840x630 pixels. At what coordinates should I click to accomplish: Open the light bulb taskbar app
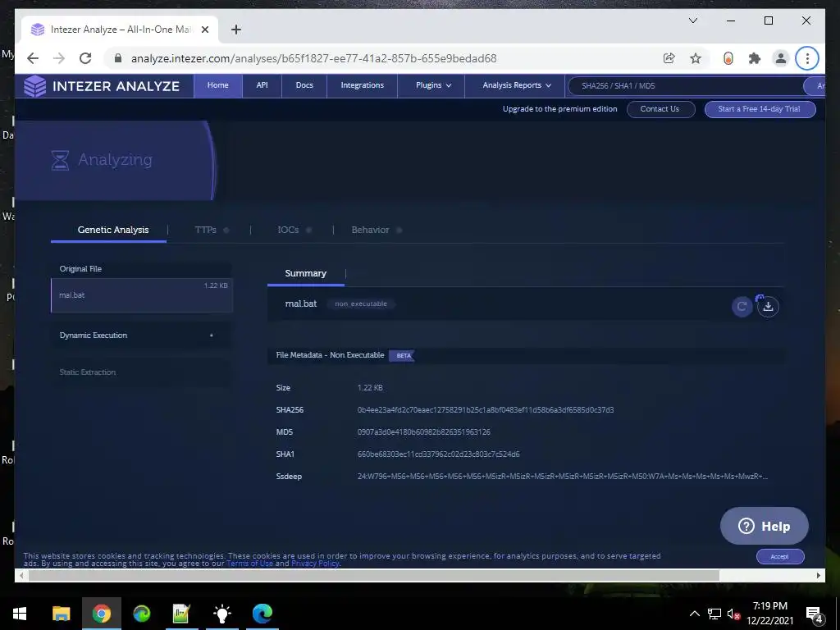(x=221, y=614)
